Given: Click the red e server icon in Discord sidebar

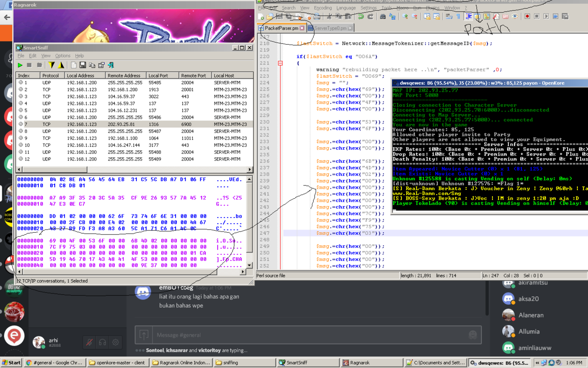Looking at the screenshot, I should tap(14, 335).
